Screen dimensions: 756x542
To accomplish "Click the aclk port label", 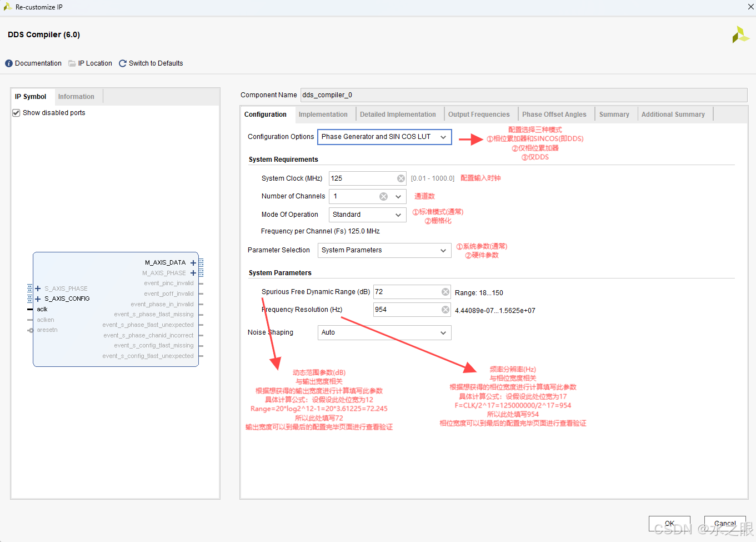I will [x=42, y=309].
